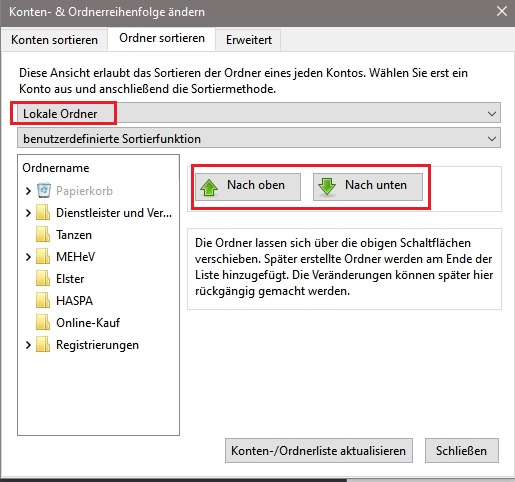Image resolution: width=515 pixels, height=482 pixels.
Task: Click Konten-/Ordnerliste aktualisieren button
Action: [319, 450]
